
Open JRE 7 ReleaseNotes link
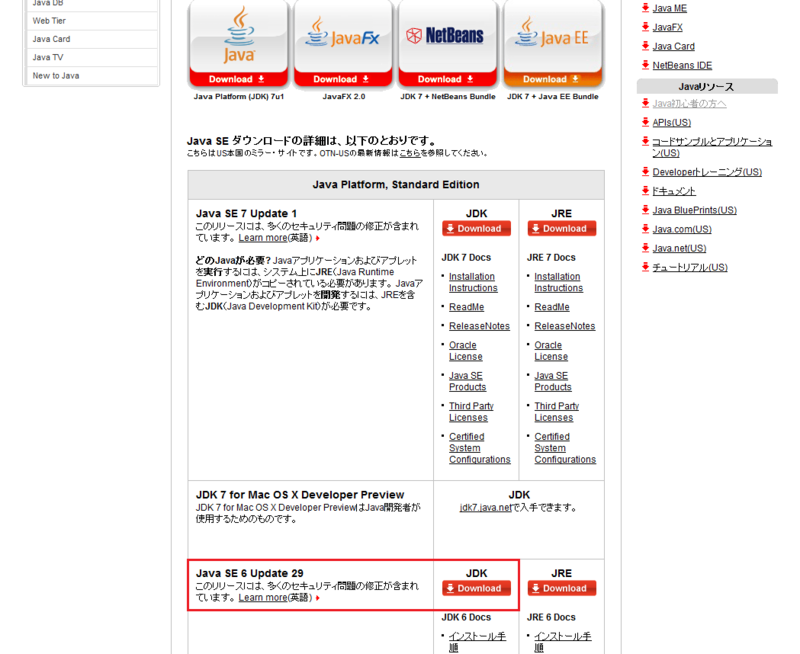click(564, 326)
